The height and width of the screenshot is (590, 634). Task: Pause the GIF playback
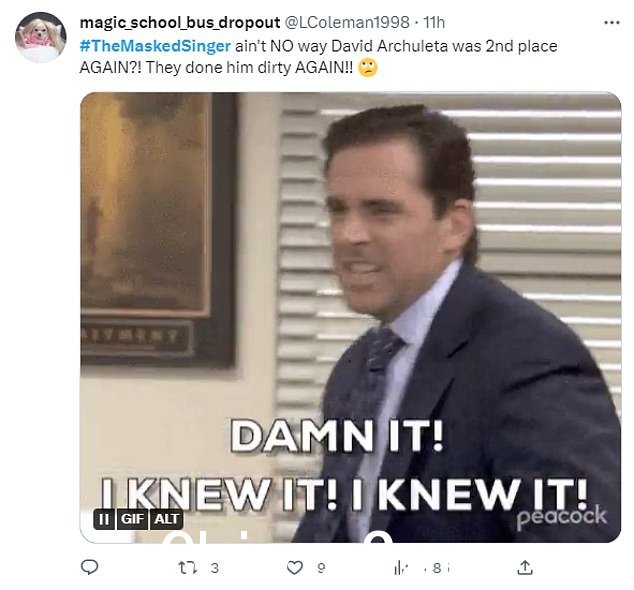104,519
